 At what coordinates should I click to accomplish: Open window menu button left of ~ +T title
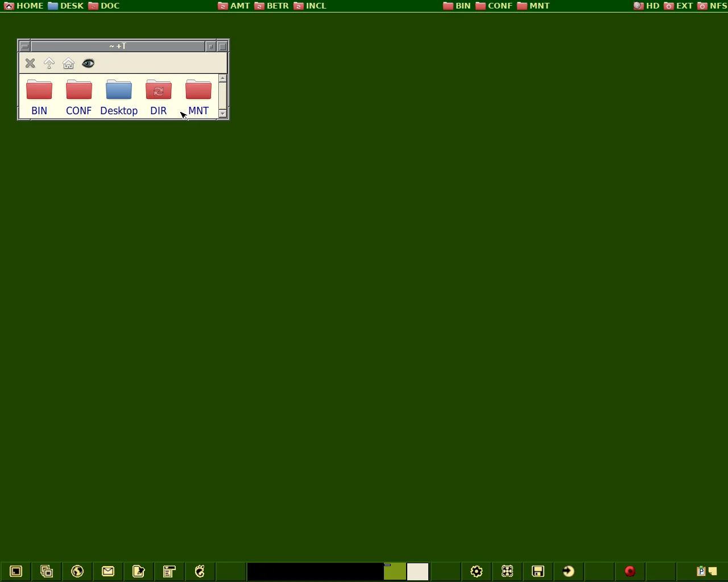(x=25, y=47)
